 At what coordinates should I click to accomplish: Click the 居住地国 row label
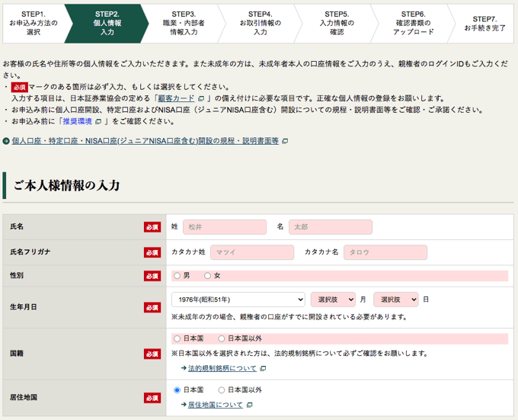[23, 397]
